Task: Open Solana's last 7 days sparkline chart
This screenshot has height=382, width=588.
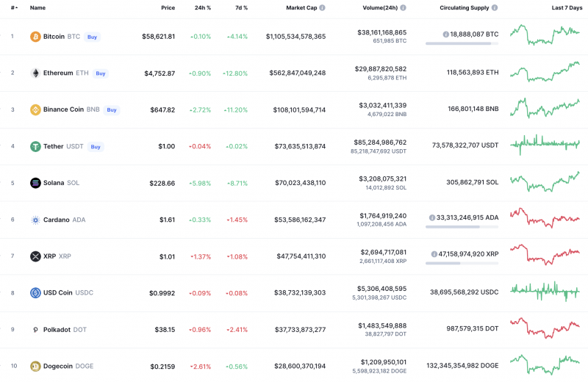Action: (x=545, y=182)
